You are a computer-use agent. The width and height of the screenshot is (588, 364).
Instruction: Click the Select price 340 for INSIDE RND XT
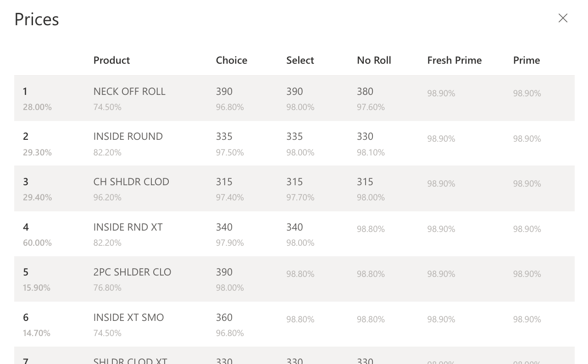(x=294, y=227)
